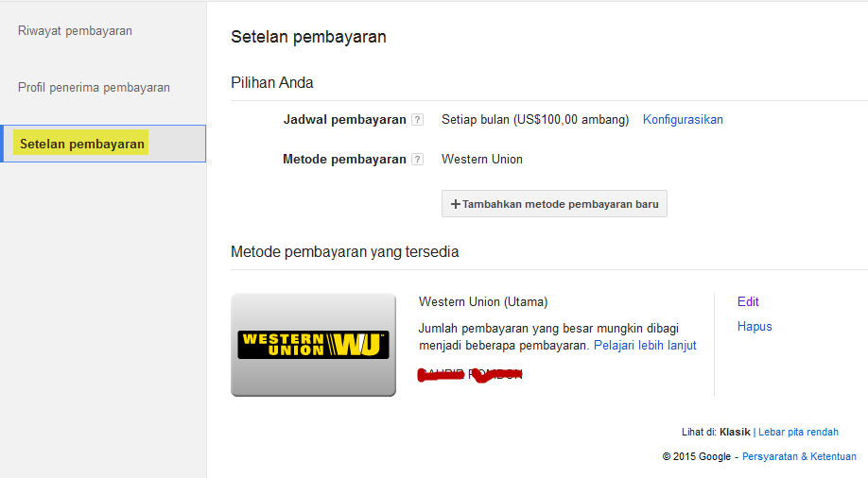868x478 pixels.
Task: Select Setelan pembayaran sidebar item
Action: (103, 144)
